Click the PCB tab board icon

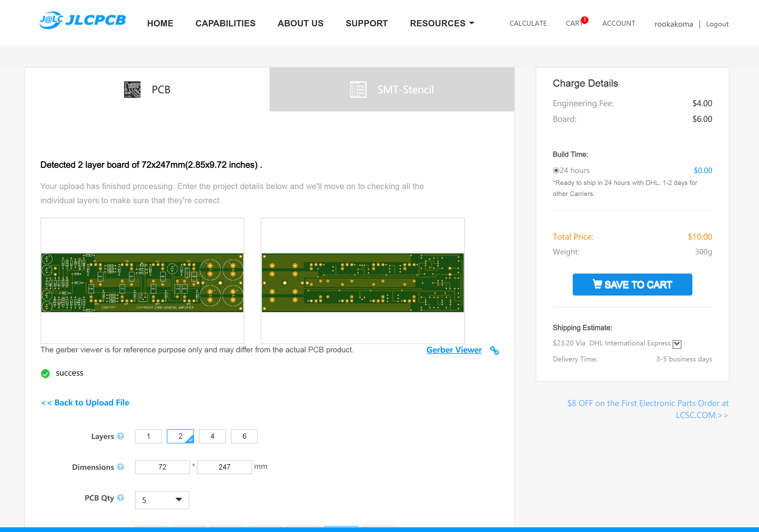132,90
